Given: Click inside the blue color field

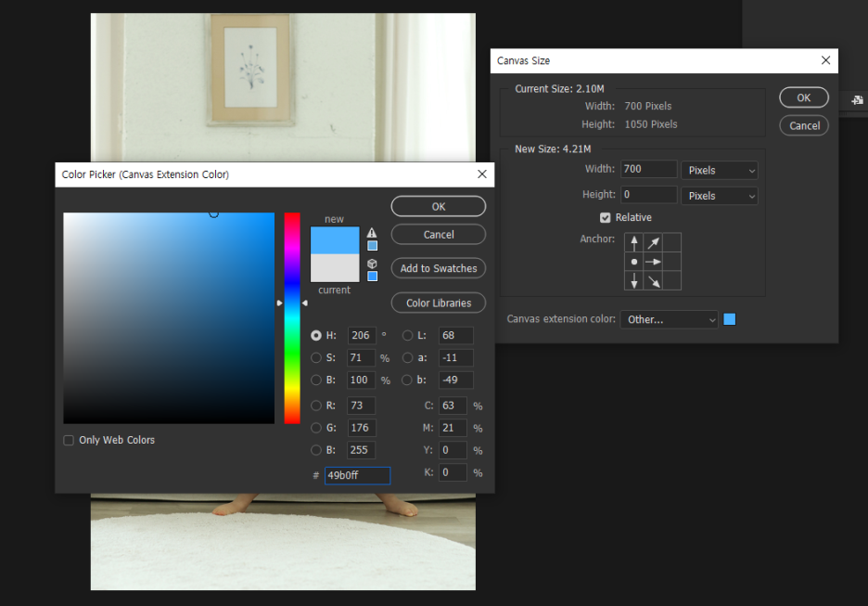Looking at the screenshot, I should click(x=169, y=318).
